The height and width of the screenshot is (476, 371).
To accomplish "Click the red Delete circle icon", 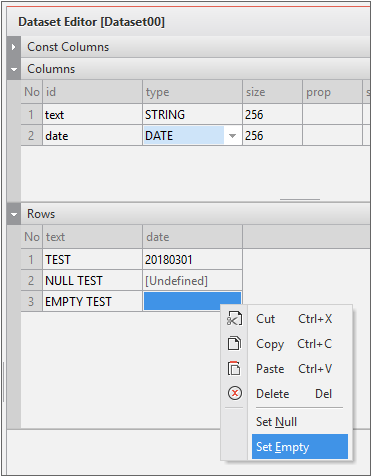I will [235, 393].
